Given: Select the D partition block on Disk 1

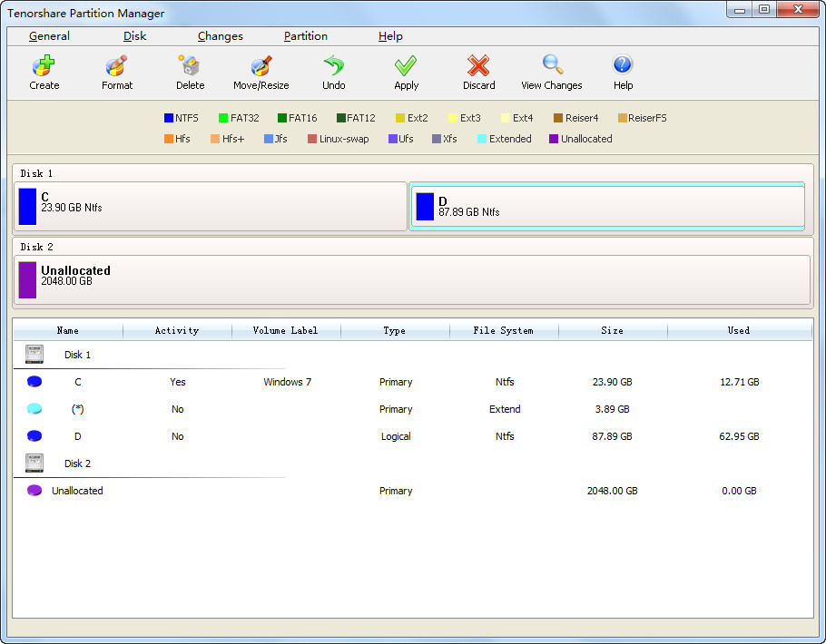Looking at the screenshot, I should coord(607,206).
